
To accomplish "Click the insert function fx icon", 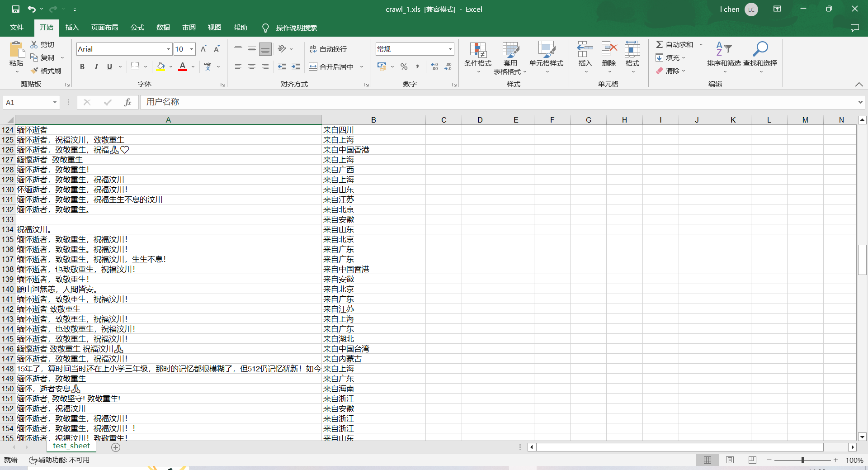I will [128, 102].
